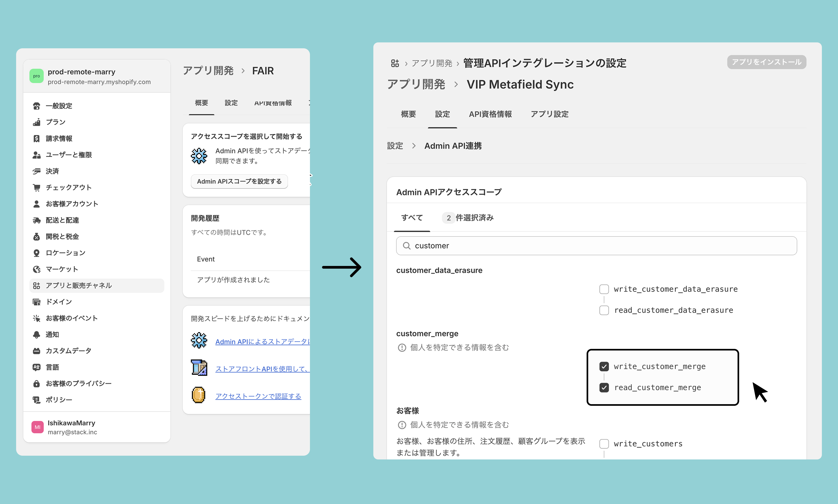The width and height of the screenshot is (838, 504).
Task: Open アクセストークンで認証する link
Action: pyautogui.click(x=258, y=396)
